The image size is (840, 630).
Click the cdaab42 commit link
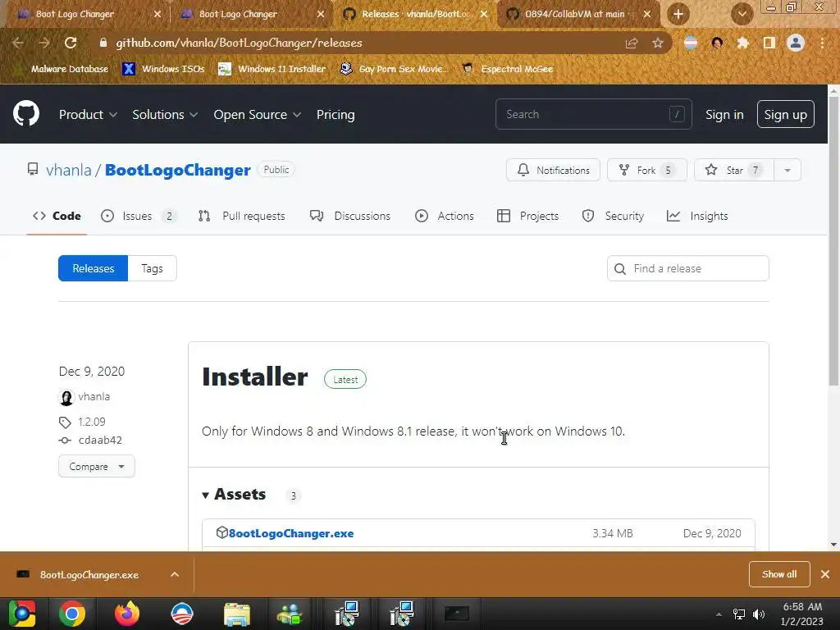(100, 441)
